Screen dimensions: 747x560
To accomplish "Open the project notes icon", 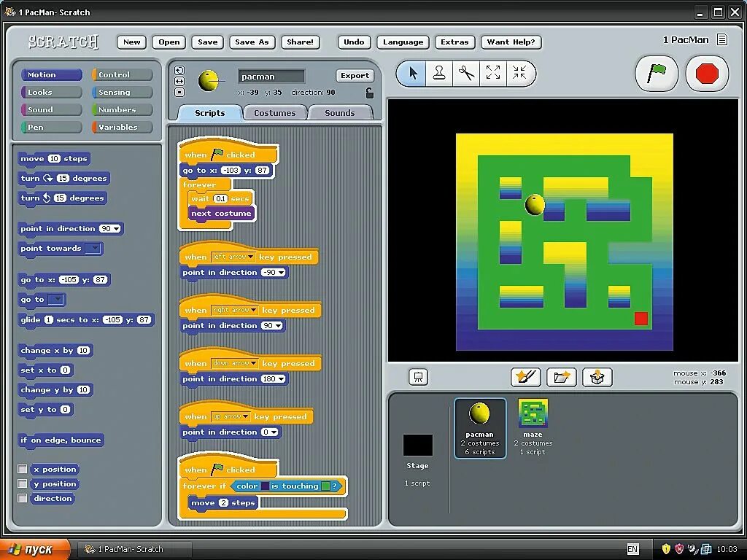I will point(722,39).
